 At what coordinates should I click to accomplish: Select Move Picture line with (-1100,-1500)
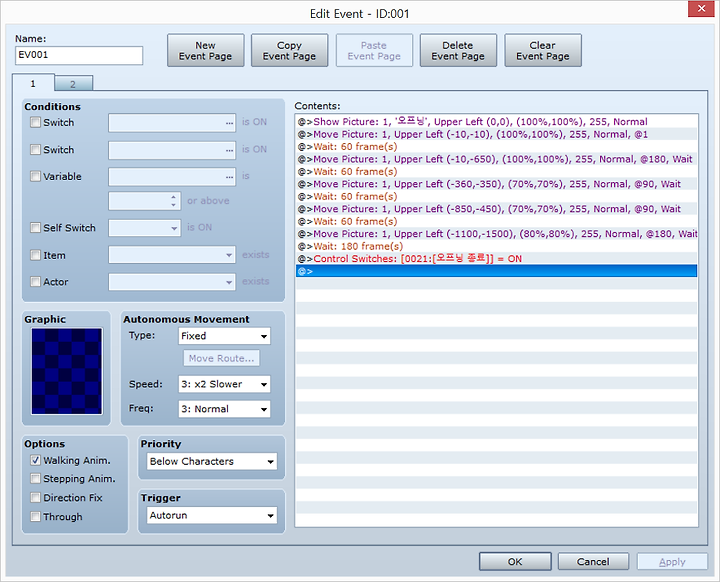pos(496,234)
